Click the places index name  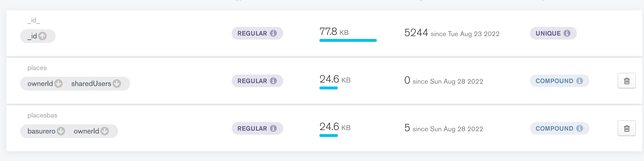tap(37, 68)
